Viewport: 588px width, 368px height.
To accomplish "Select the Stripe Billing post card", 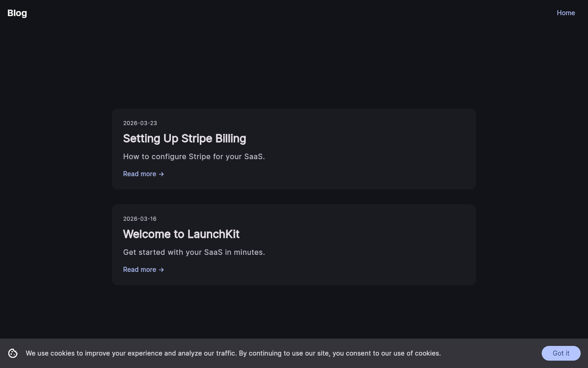I will [294, 149].
